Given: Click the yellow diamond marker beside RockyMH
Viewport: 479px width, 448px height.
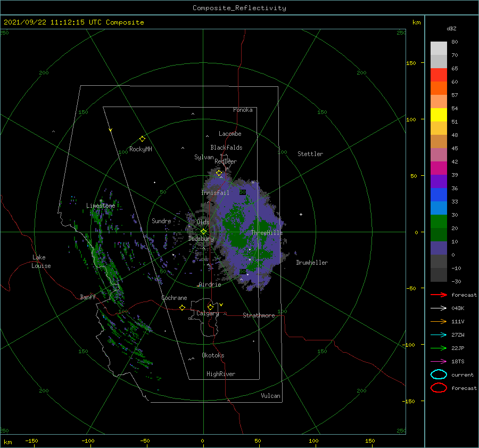Looking at the screenshot, I should click(x=142, y=139).
